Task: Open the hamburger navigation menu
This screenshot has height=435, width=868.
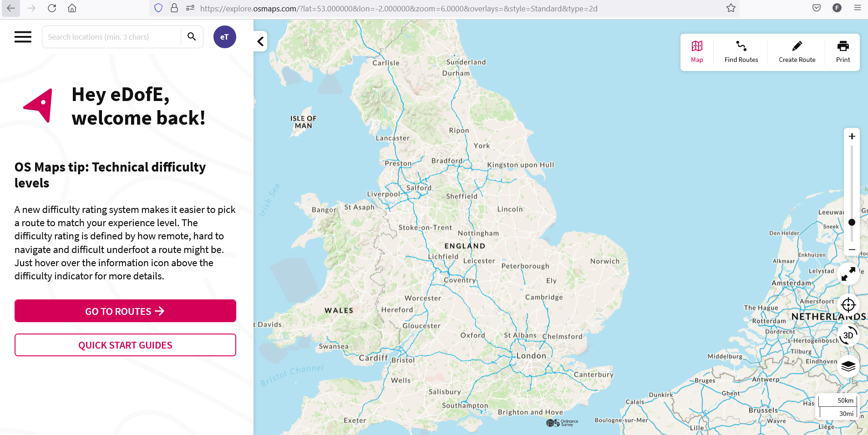Action: (x=22, y=36)
